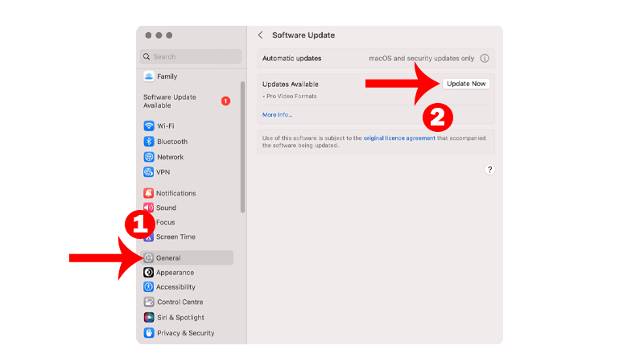Screen dimensions: 644x362
Task: Click the sidebar scrollbar
Action: click(x=243, y=147)
